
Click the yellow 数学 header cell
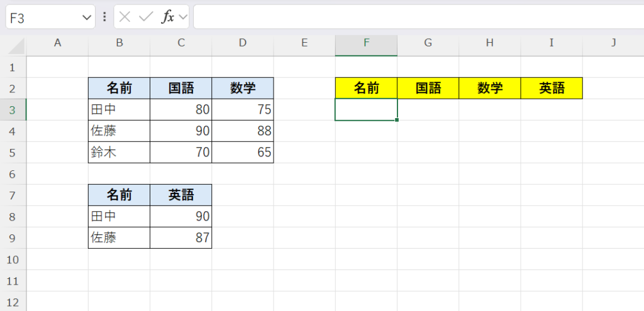coord(490,89)
